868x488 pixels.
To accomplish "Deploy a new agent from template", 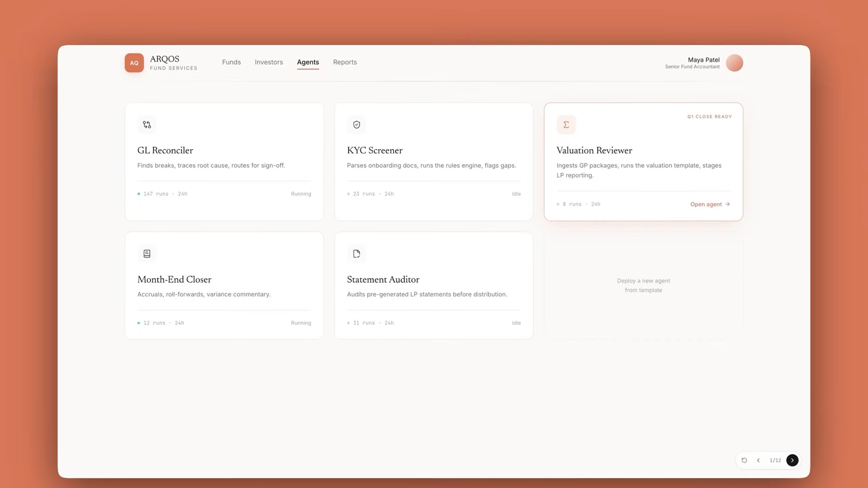I will (643, 286).
